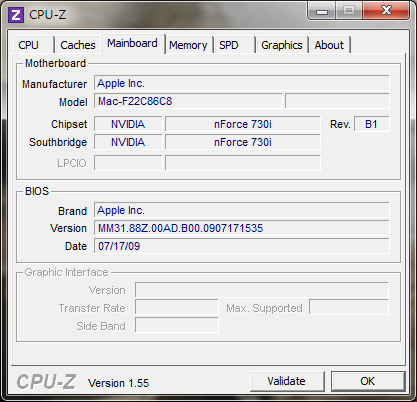
Task: Click the Southbridge nForce 730i value
Action: click(x=243, y=142)
